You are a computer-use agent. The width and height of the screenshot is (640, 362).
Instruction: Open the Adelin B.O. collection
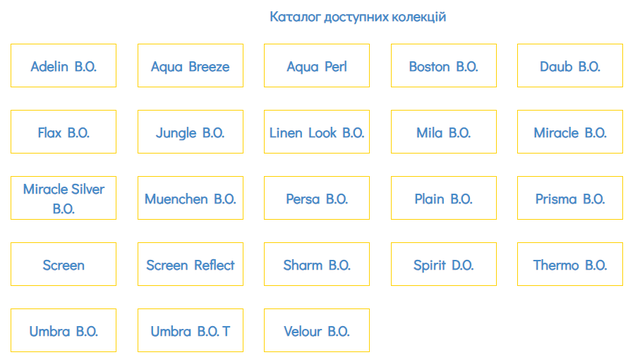(64, 66)
